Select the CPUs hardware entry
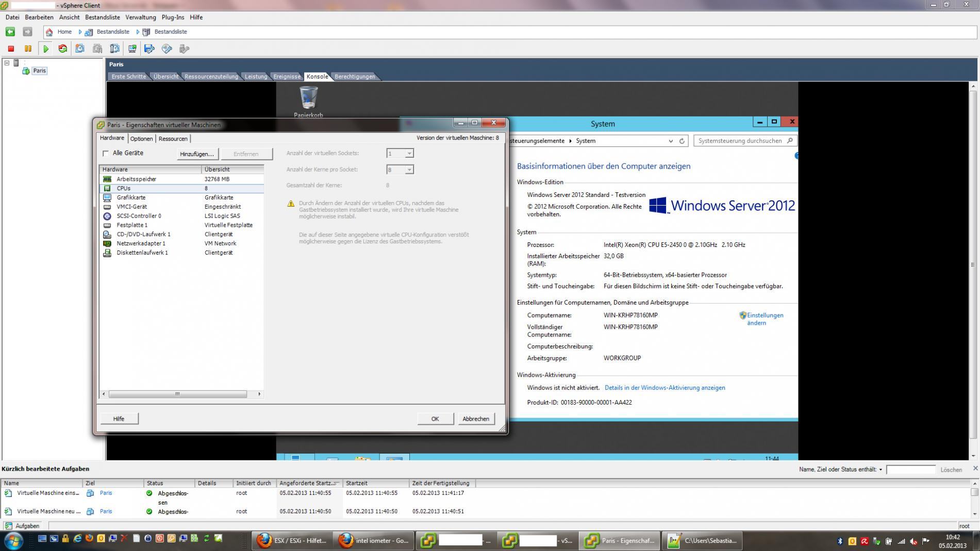 181,188
